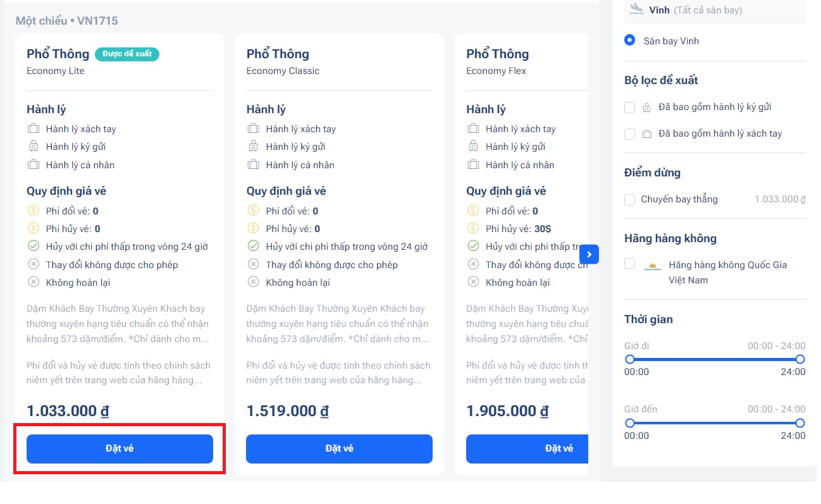Tick the Chuyến bay thẳng checkbox

pos(629,199)
